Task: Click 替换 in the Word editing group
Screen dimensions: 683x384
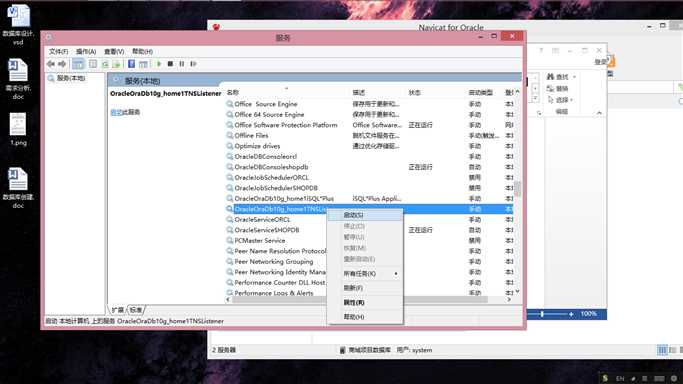Action: (558, 88)
